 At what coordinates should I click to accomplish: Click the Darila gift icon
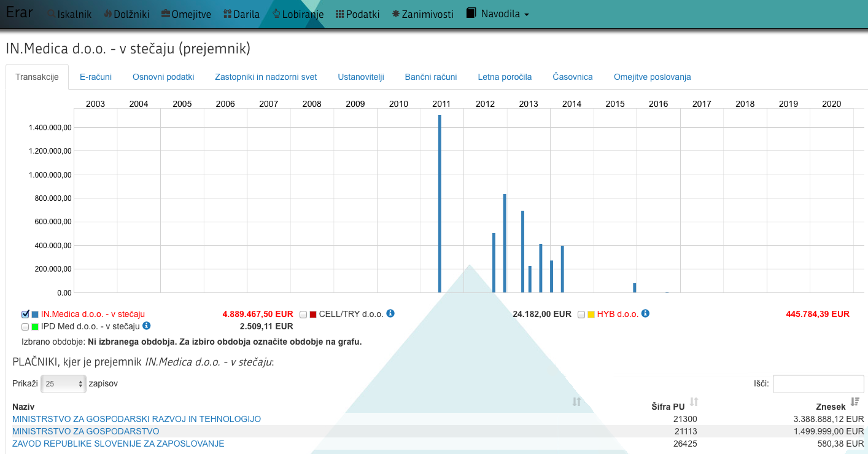227,14
